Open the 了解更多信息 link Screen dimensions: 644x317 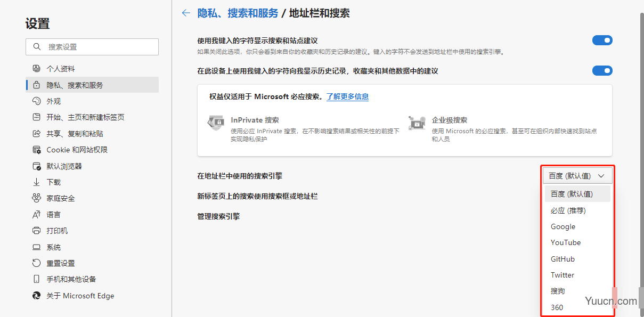(x=347, y=96)
